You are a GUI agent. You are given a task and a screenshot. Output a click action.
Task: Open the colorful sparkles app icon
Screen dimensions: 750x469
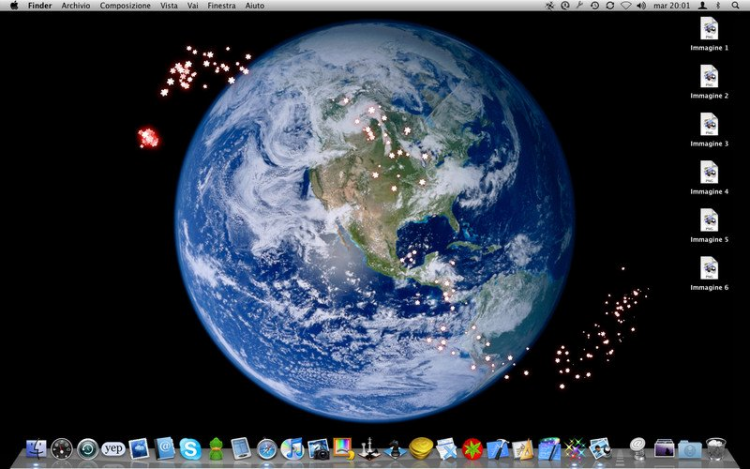[575, 449]
